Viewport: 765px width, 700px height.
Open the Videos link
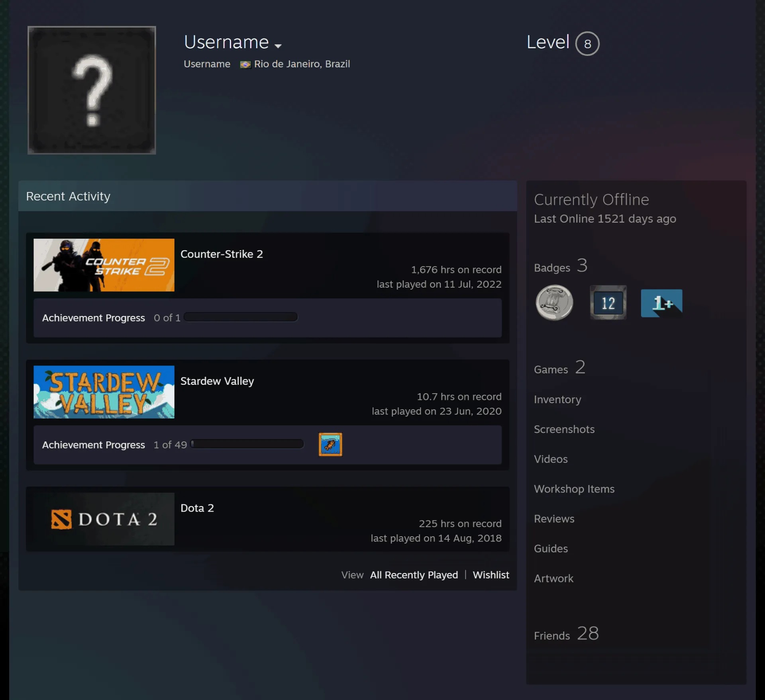(551, 459)
